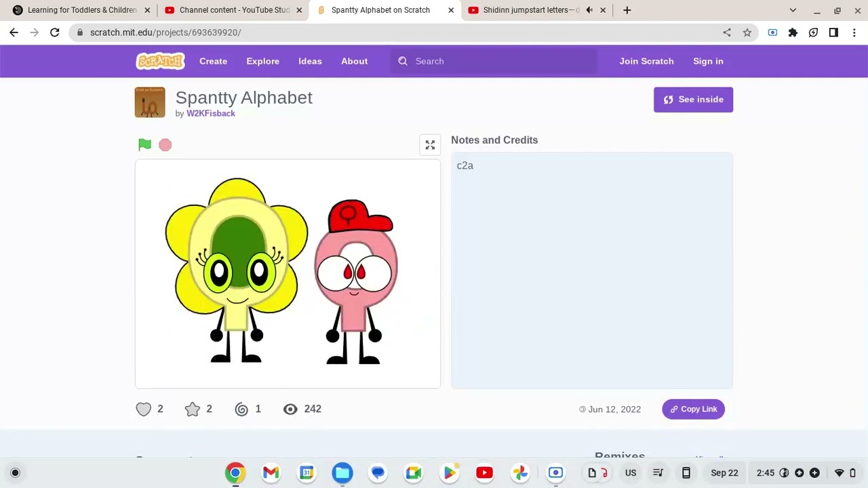Open the Explore page
The height and width of the screenshot is (488, 868).
coord(262,61)
